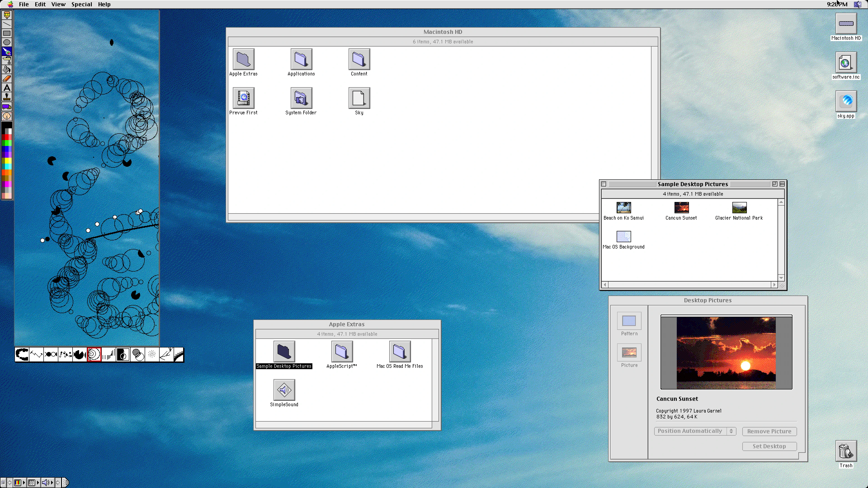Click the Set Desktop button
This screenshot has width=868, height=488.
coord(769,446)
